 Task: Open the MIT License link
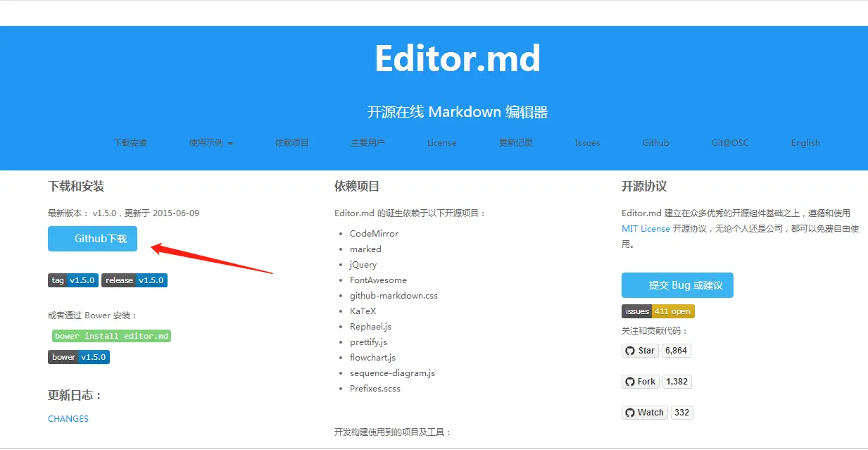coord(646,229)
